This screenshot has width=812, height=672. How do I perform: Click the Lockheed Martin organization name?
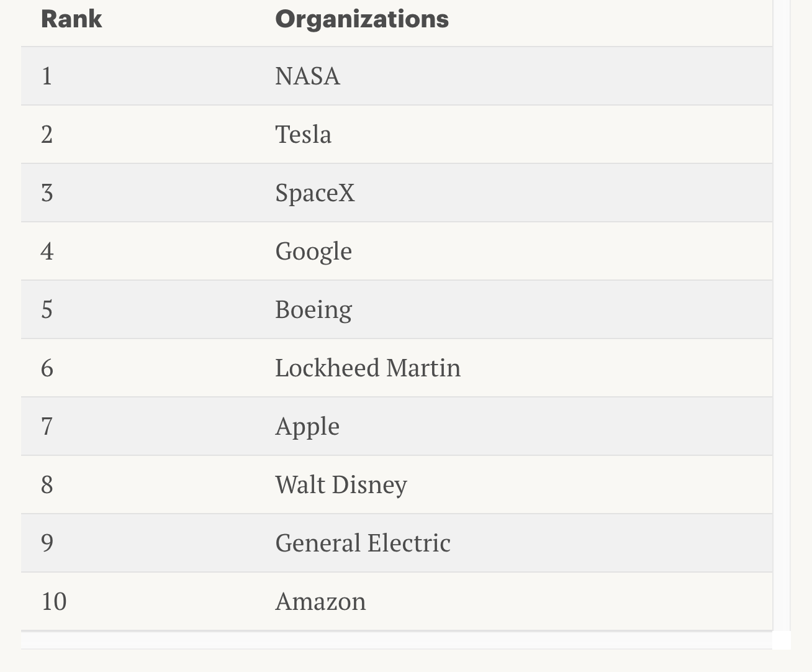pos(368,368)
